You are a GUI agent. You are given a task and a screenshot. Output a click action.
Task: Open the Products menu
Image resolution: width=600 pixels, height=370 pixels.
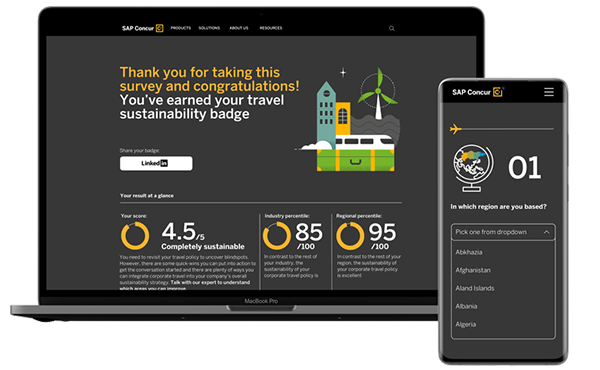pyautogui.click(x=181, y=28)
